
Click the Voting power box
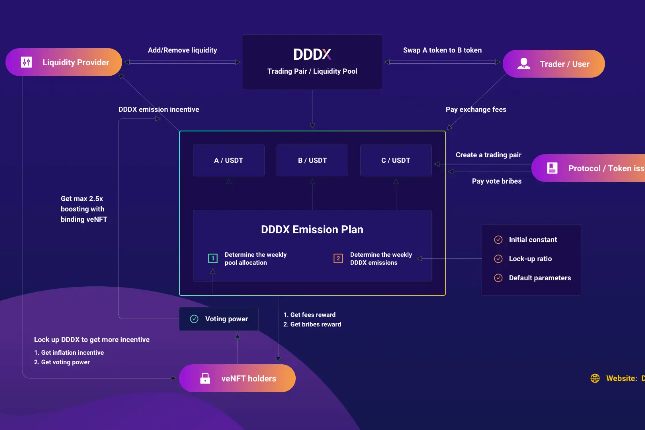219,318
